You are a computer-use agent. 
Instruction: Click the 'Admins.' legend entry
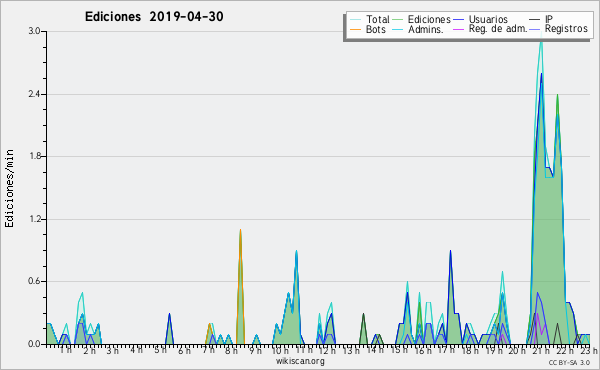pyautogui.click(x=418, y=29)
